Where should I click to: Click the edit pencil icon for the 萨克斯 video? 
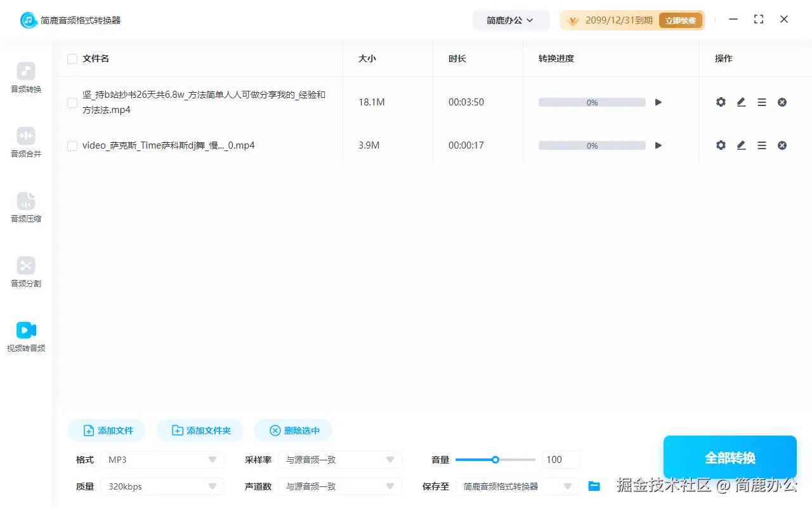741,145
